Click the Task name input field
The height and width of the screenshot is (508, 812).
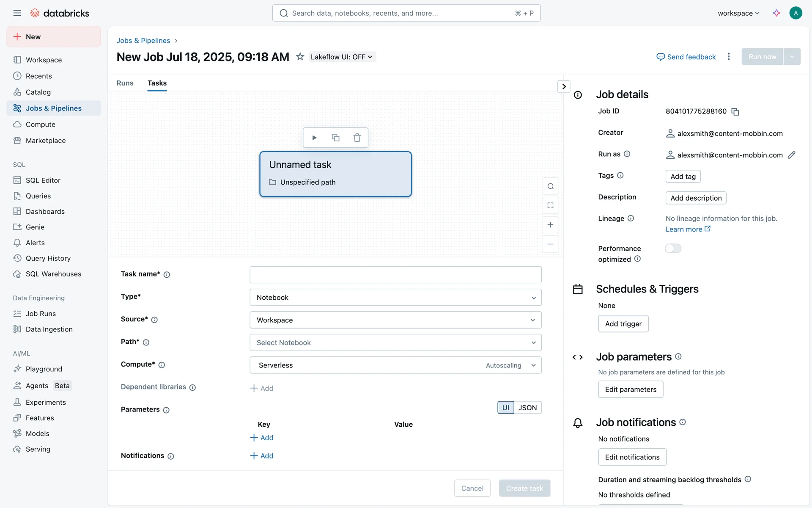[395, 275]
